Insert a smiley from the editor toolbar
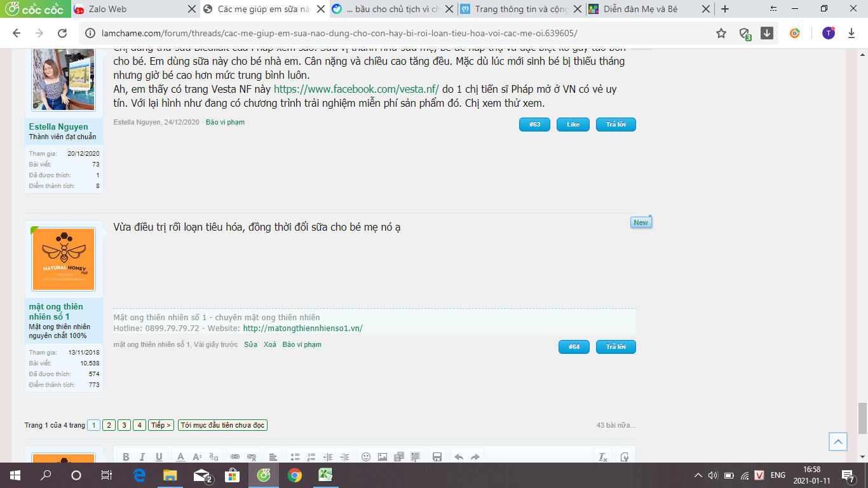 366,457
